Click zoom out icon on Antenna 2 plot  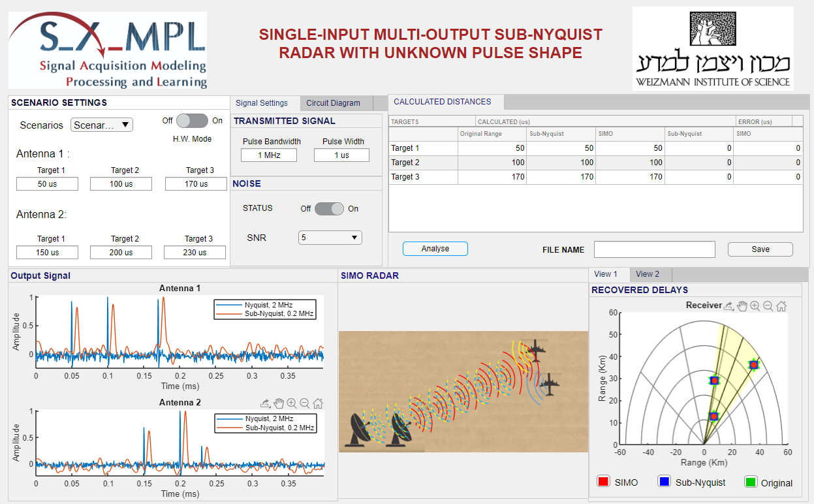coord(305,403)
